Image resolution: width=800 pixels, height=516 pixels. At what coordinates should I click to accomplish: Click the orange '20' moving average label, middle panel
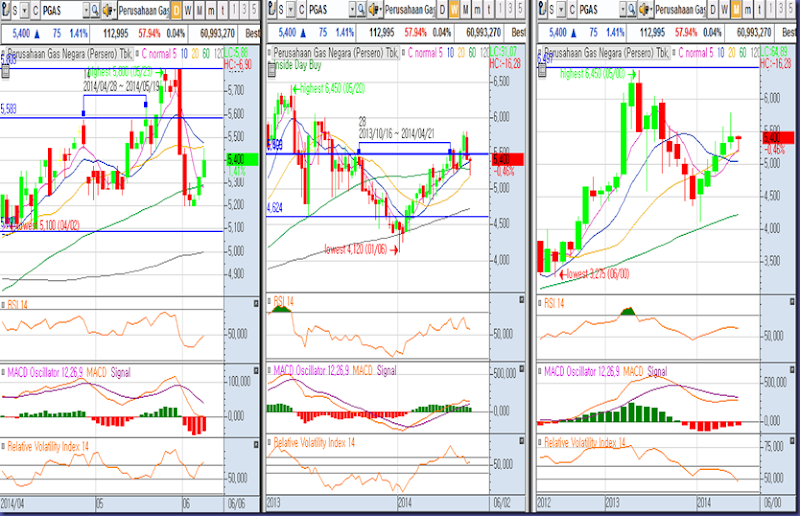click(461, 53)
